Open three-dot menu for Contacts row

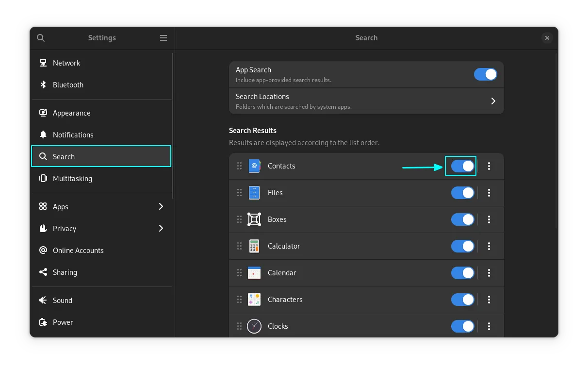click(489, 166)
